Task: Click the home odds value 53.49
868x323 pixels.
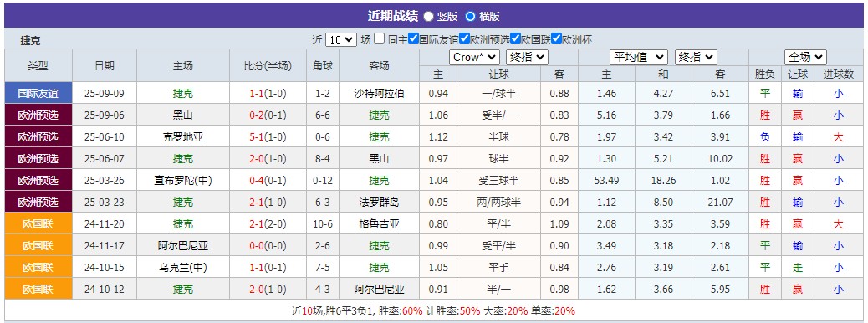Action: point(607,181)
